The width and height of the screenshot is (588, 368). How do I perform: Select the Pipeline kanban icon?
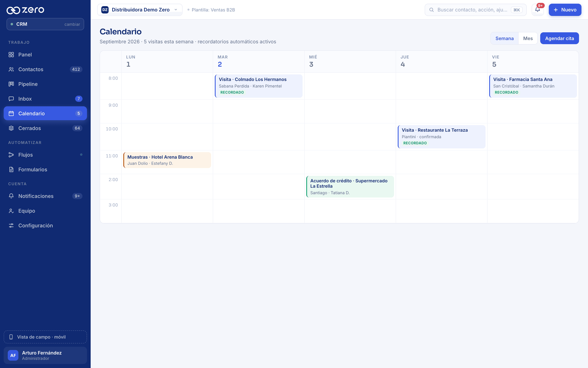pos(11,84)
